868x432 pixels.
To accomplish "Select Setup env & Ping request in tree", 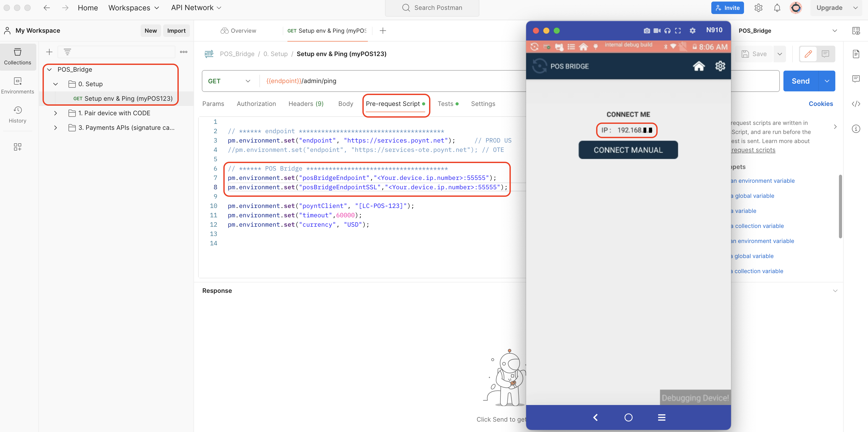I will pyautogui.click(x=123, y=98).
